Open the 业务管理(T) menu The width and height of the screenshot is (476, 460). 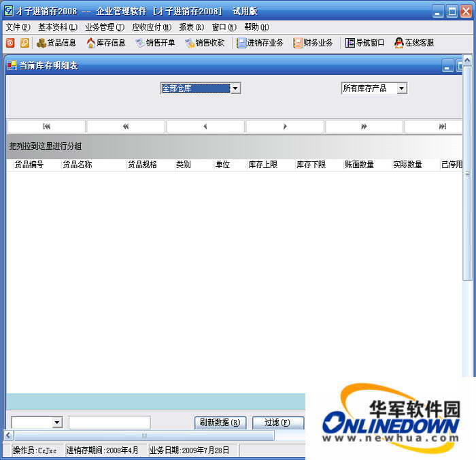(105, 27)
